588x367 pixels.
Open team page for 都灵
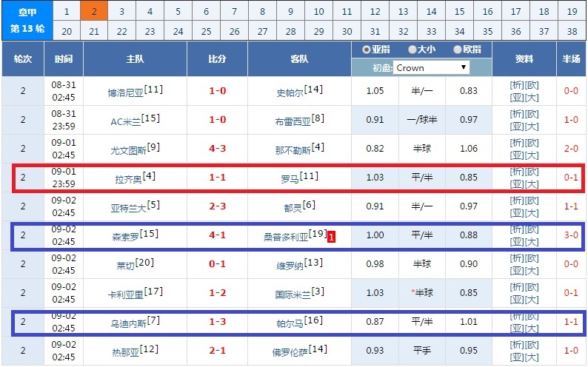[293, 208]
